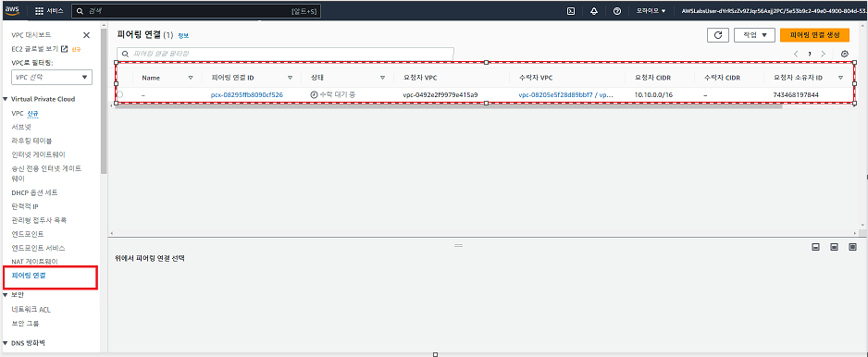
Task: Open 탄력적 IP in sidebar
Action: click(25, 206)
